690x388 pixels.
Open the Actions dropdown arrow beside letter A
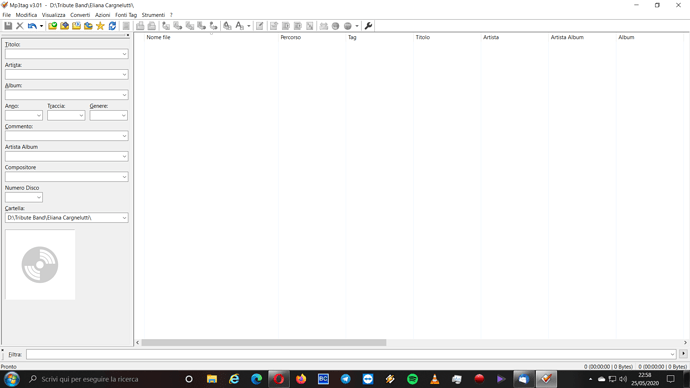[249, 26]
